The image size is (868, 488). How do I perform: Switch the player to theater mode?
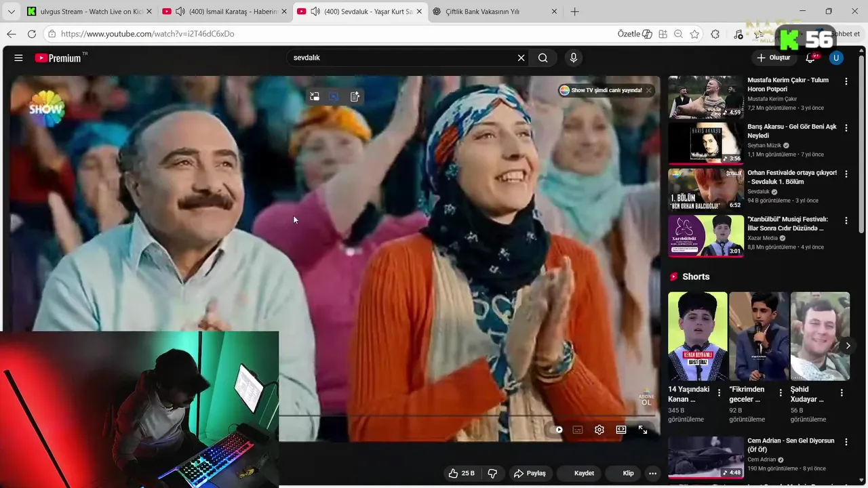point(620,429)
